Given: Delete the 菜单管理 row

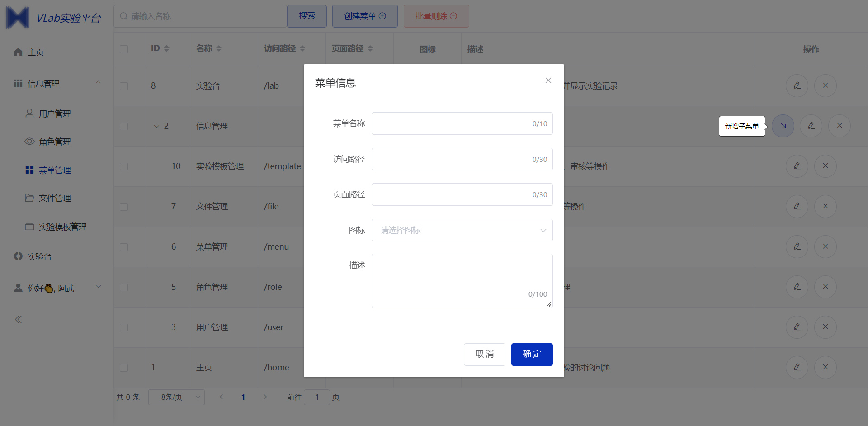Looking at the screenshot, I should (x=826, y=246).
